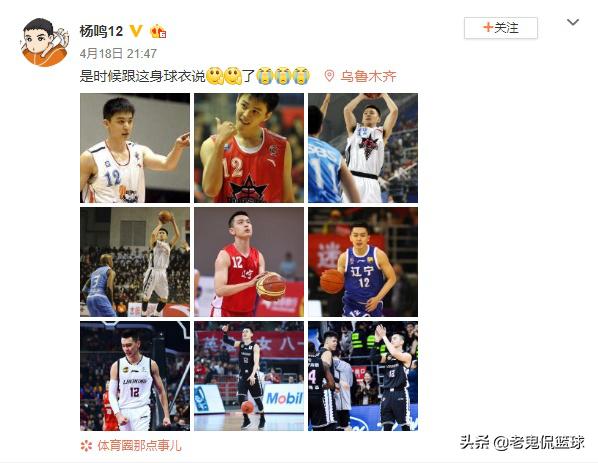Click the membership crown level badge
The height and width of the screenshot is (463, 598).
pyautogui.click(x=158, y=31)
